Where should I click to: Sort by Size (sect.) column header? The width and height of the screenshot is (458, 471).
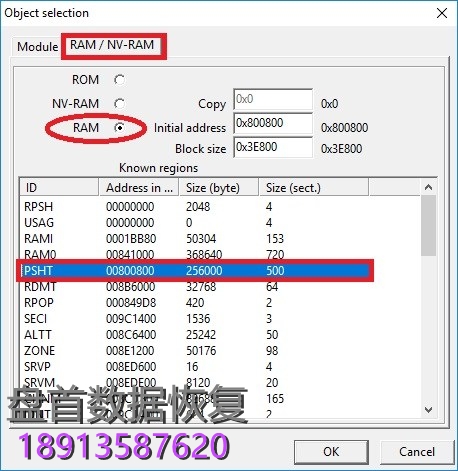tap(314, 188)
